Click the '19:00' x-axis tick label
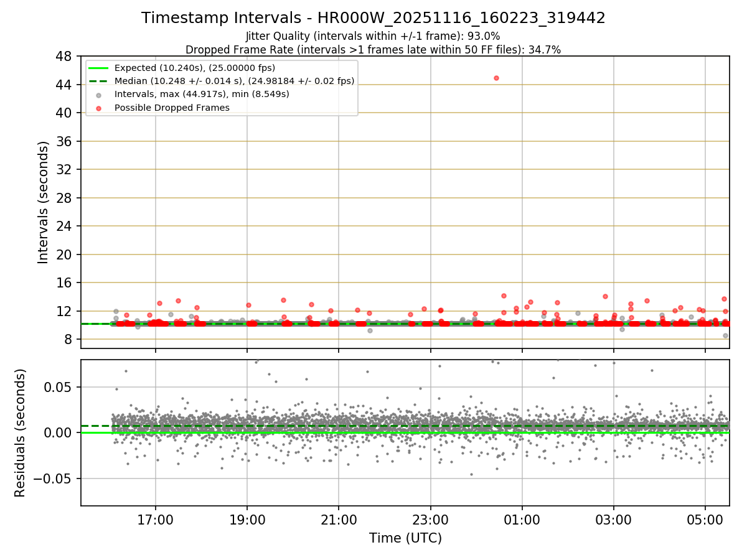Screen dimensions: 747x560 247,519
